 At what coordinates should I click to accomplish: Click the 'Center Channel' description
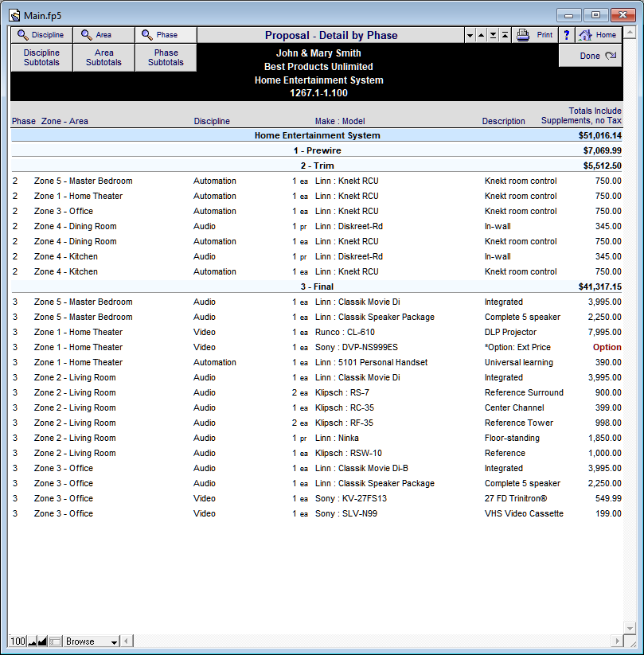(x=514, y=407)
